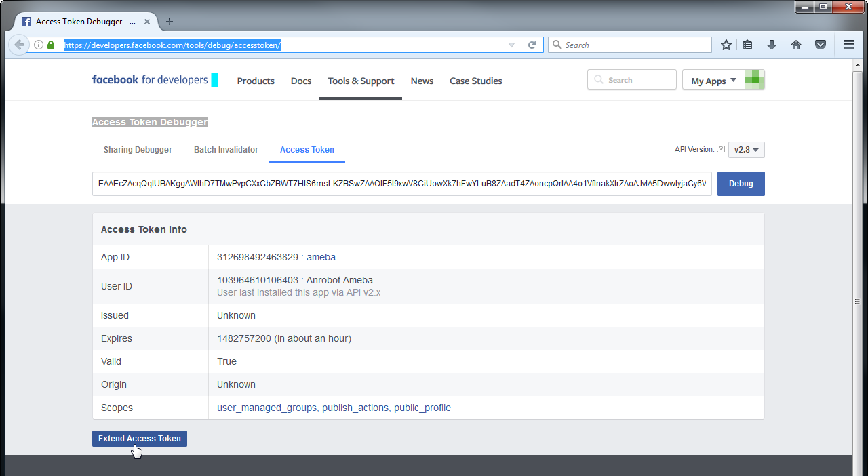Click the Debug button
The height and width of the screenshot is (476, 868).
(741, 184)
